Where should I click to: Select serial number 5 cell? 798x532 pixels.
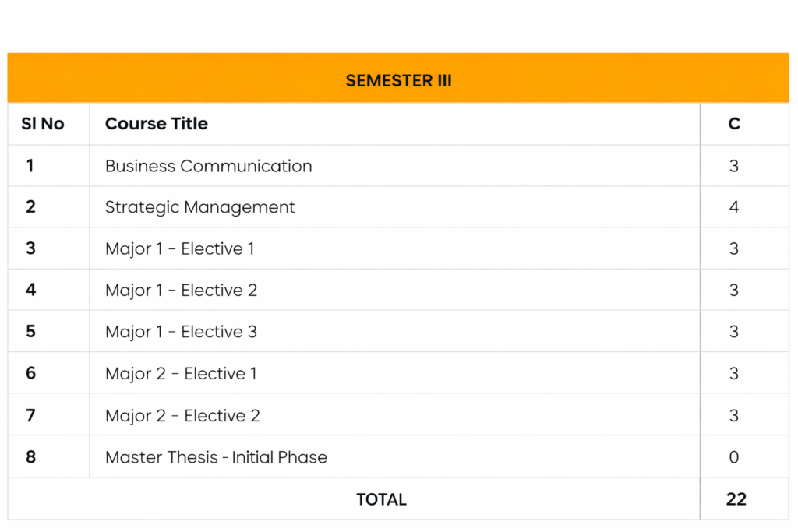pyautogui.click(x=30, y=332)
